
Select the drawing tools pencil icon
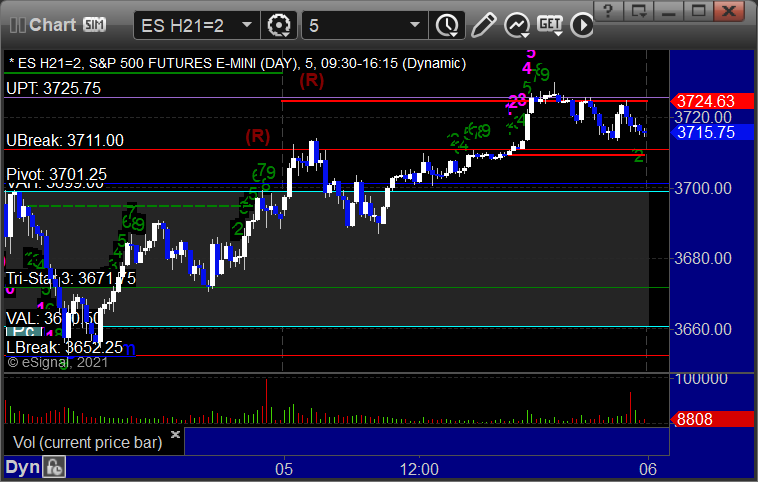[x=483, y=25]
